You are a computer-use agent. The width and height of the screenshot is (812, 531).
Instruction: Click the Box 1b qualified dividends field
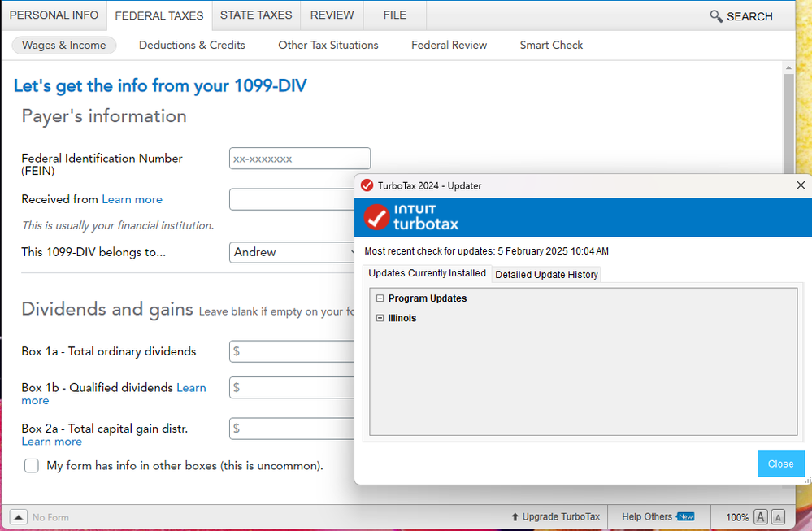point(292,388)
